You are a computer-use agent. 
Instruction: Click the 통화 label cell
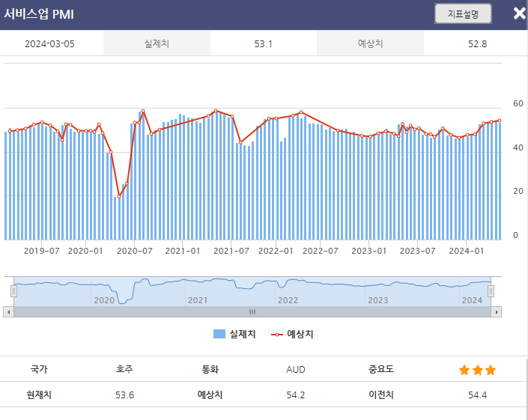(210, 369)
